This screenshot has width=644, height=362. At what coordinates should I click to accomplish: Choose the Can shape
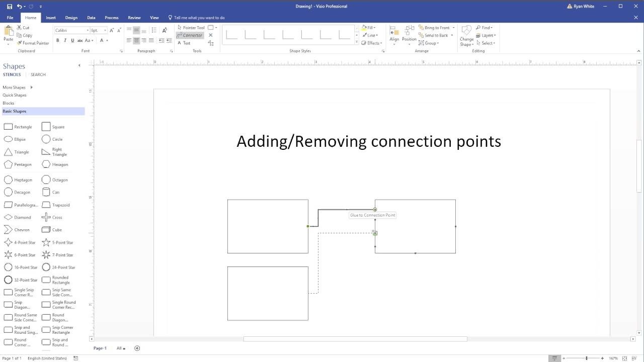(51, 192)
